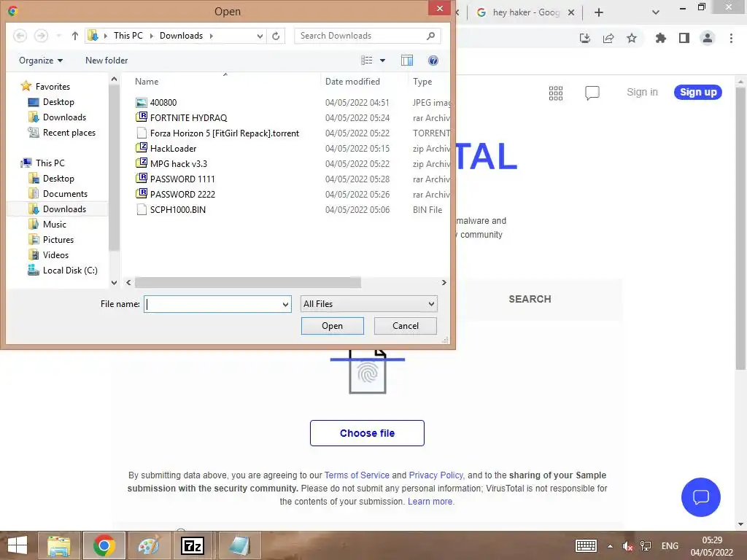Viewport: 747px width, 560px height.
Task: Go up one folder level with the up arrow
Action: pyautogui.click(x=75, y=36)
